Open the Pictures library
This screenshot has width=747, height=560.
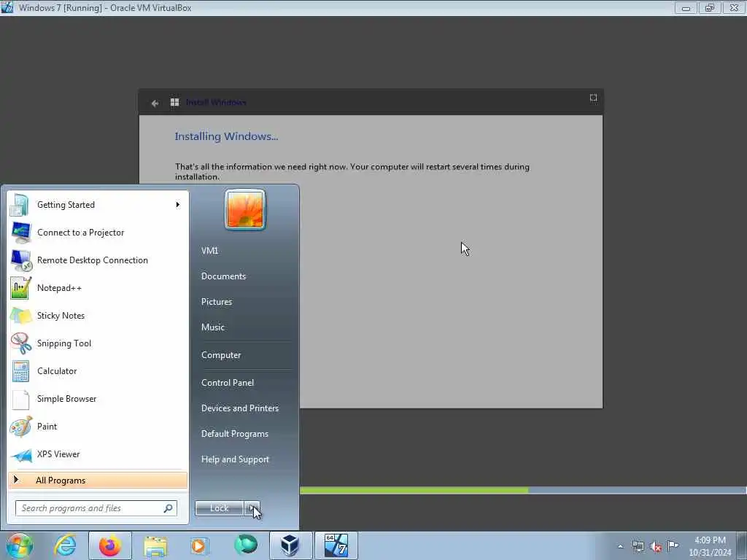tap(216, 301)
